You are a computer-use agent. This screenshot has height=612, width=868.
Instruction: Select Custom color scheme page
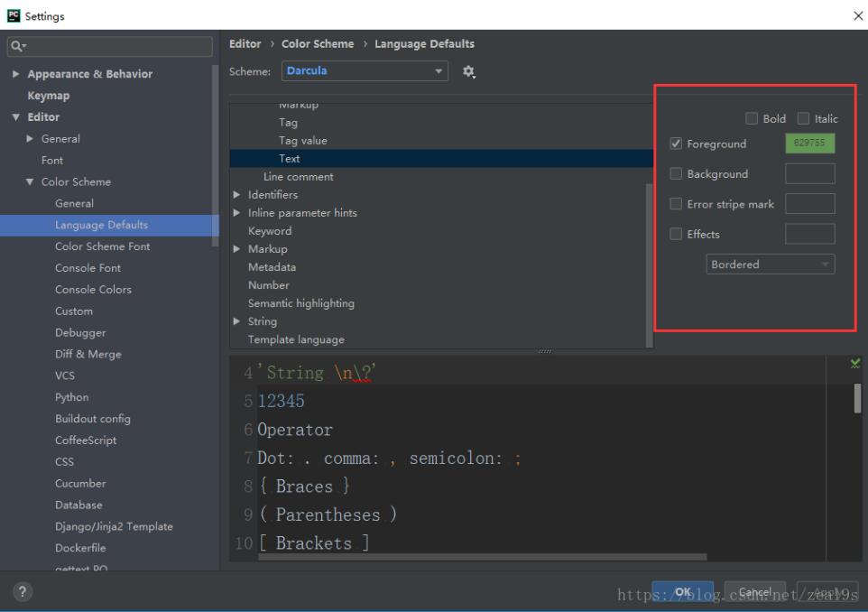pos(74,311)
